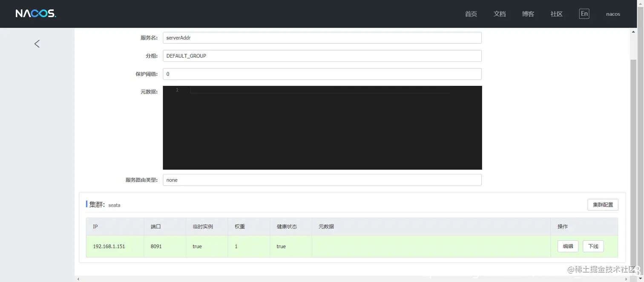The image size is (644, 282).
Task: Click 编辑 for instance 192.168.1.151
Action: [x=568, y=246]
